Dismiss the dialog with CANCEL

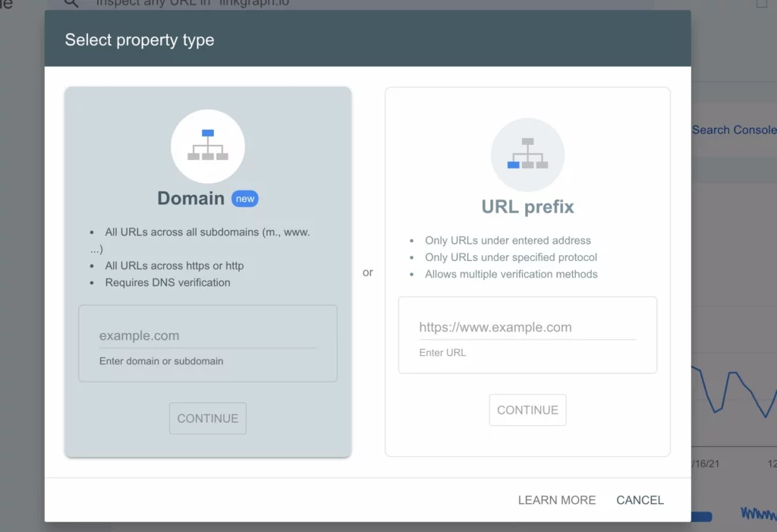point(640,500)
